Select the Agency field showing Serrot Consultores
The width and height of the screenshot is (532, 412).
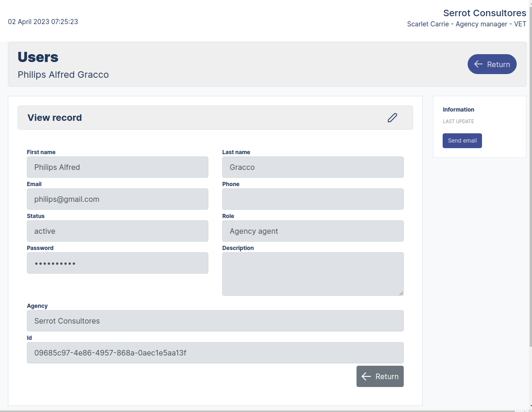pyautogui.click(x=215, y=320)
